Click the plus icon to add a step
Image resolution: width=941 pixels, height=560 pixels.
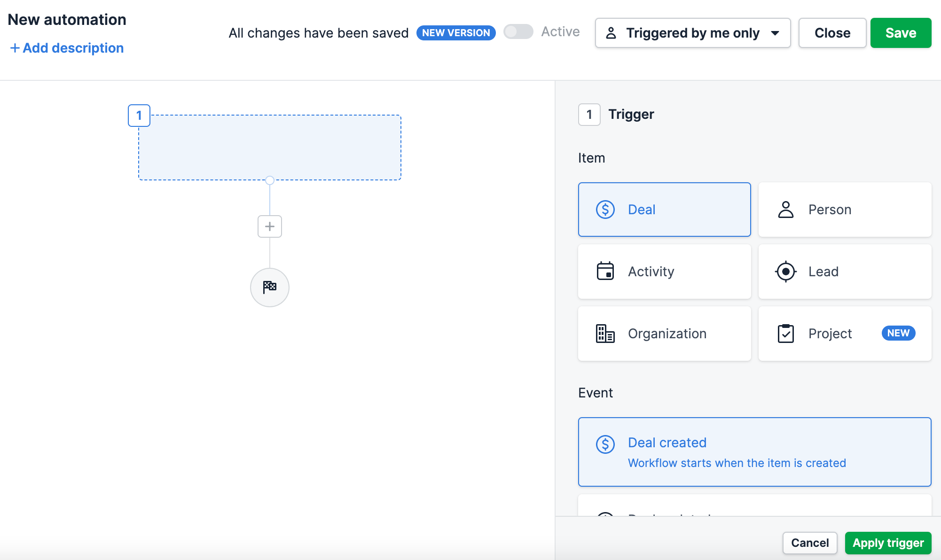tap(269, 226)
